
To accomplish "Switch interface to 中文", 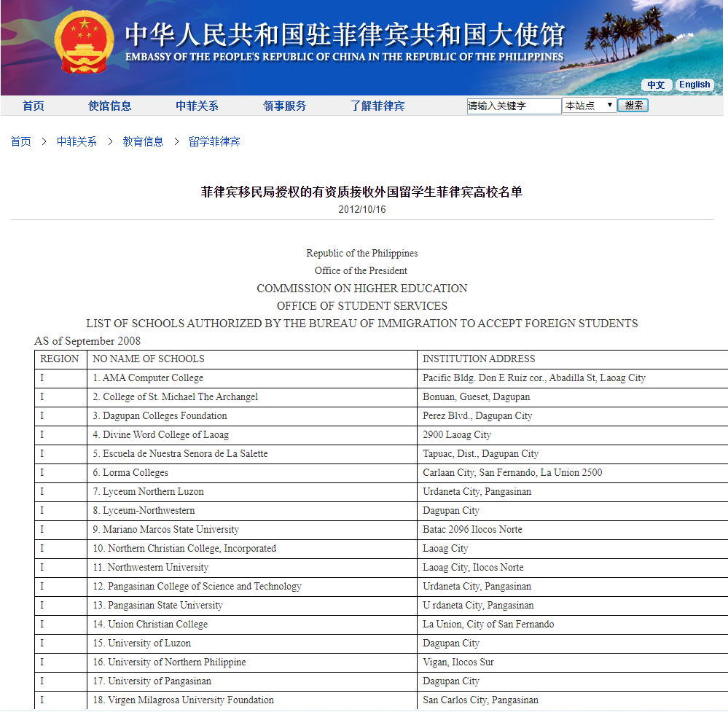I will (x=656, y=85).
